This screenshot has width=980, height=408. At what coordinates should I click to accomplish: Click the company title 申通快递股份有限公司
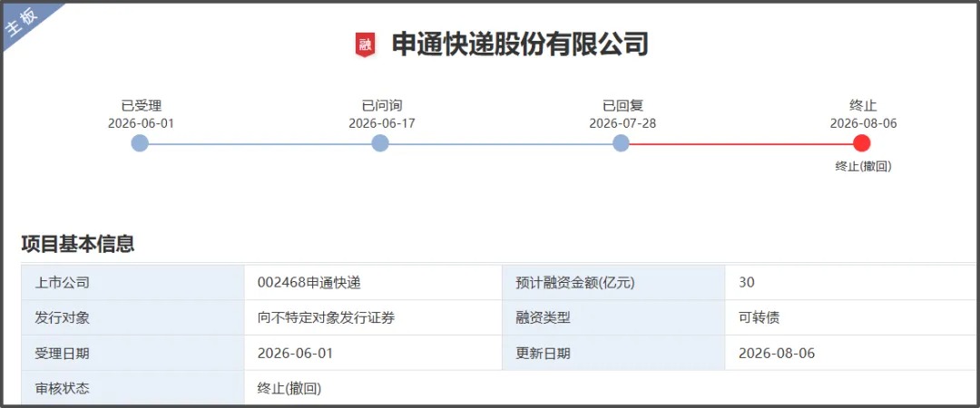[520, 44]
